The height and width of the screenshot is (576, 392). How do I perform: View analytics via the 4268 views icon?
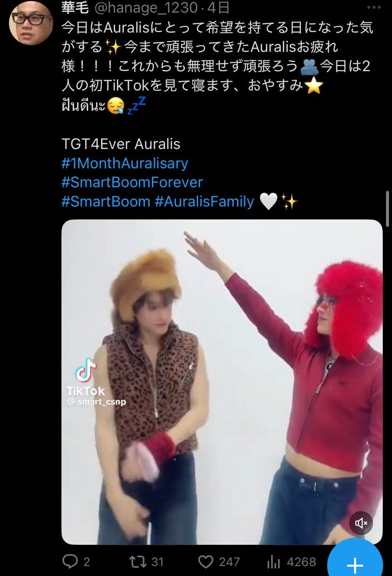pos(273,561)
